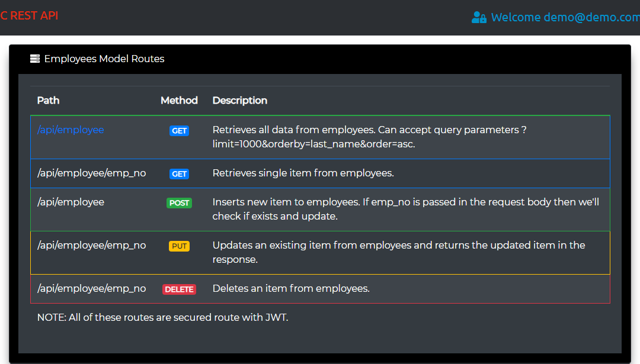
Task: Click the Employees Model Routes card title
Action: [x=104, y=59]
